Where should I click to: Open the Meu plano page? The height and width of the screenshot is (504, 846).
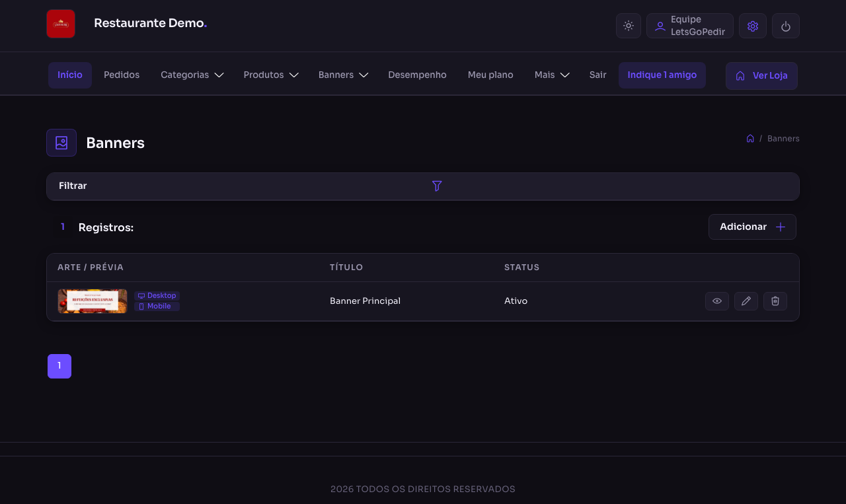490,75
